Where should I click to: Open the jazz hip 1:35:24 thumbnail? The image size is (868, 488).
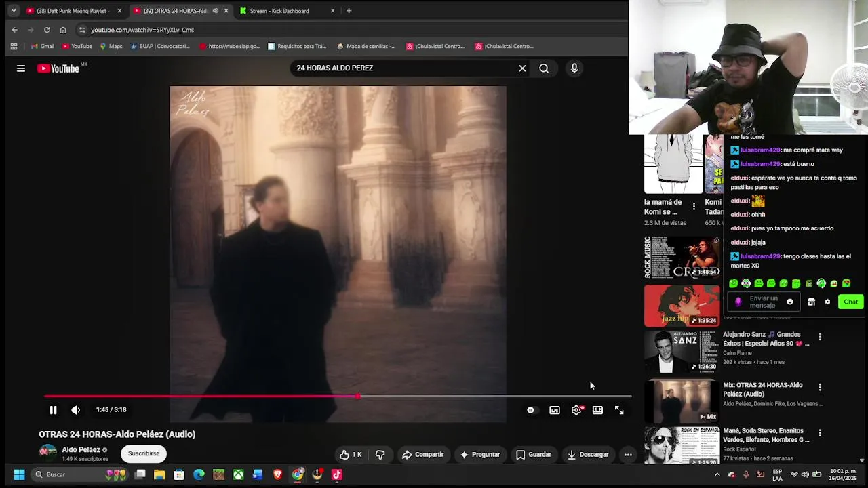point(682,306)
